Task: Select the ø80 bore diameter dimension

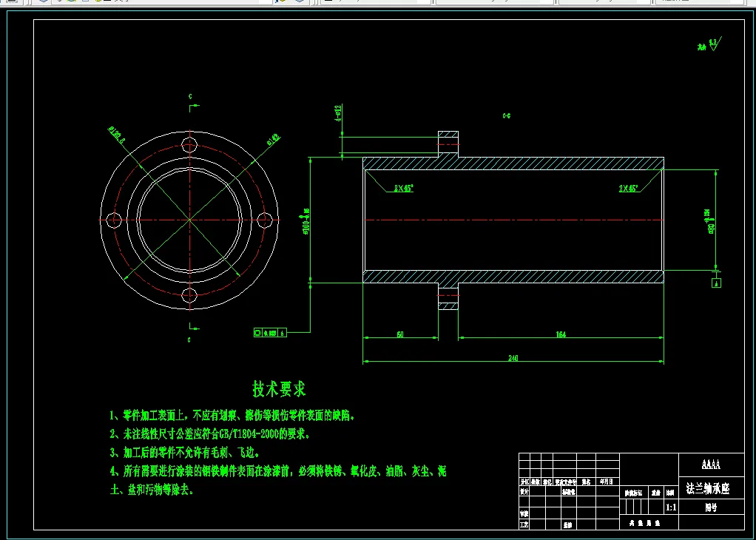Action: 709,222
